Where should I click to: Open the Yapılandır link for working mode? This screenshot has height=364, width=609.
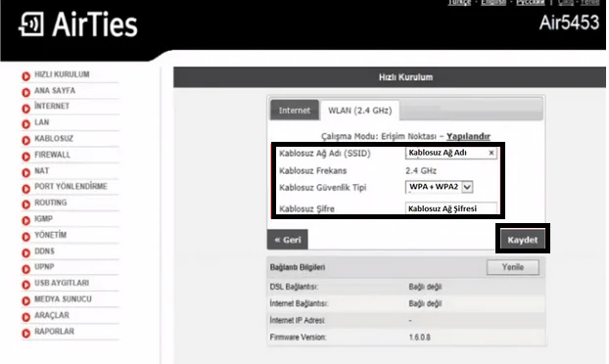[468, 136]
